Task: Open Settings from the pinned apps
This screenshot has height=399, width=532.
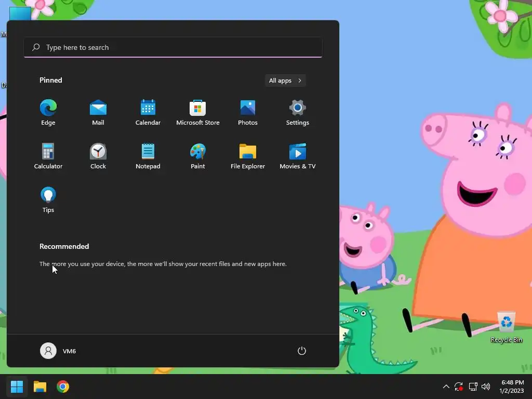Action: coord(298,113)
